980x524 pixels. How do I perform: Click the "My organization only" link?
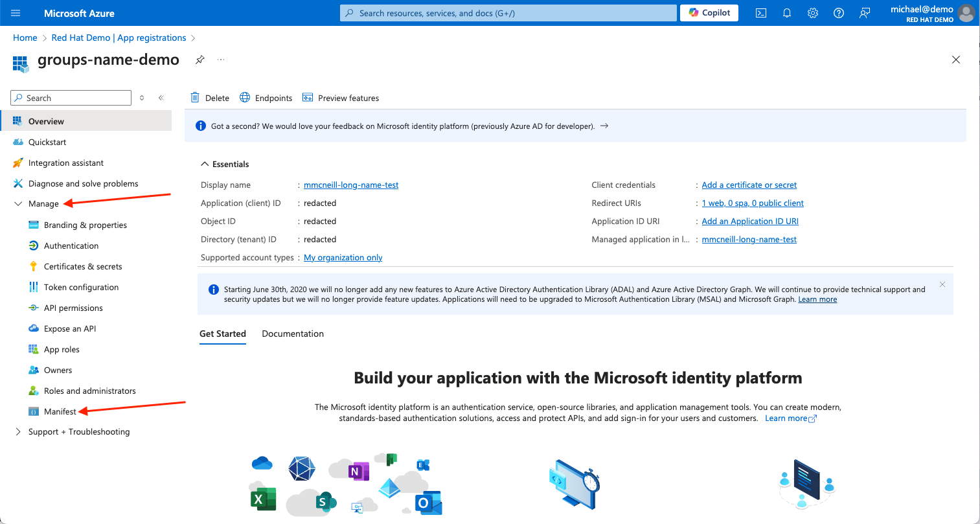tap(343, 257)
